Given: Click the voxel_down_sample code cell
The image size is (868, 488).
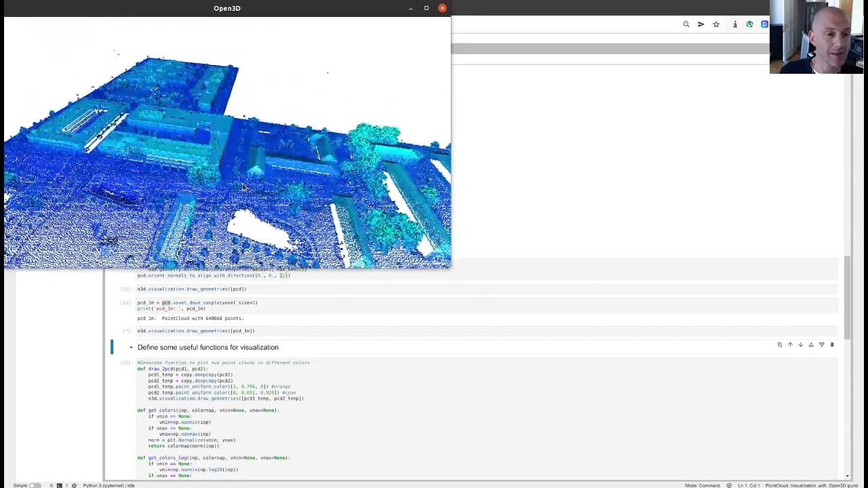Looking at the screenshot, I should [486, 306].
